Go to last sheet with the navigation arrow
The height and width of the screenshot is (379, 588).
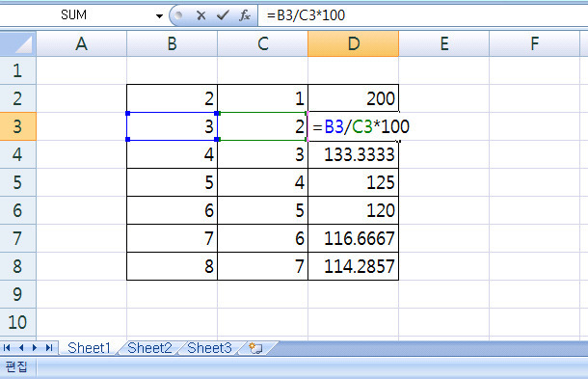tap(49, 348)
